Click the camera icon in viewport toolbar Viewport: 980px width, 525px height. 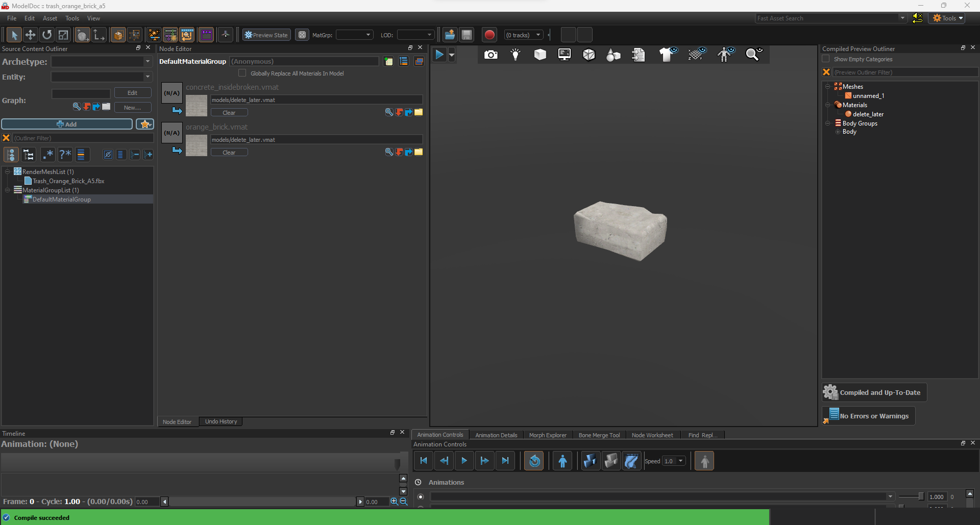click(491, 55)
